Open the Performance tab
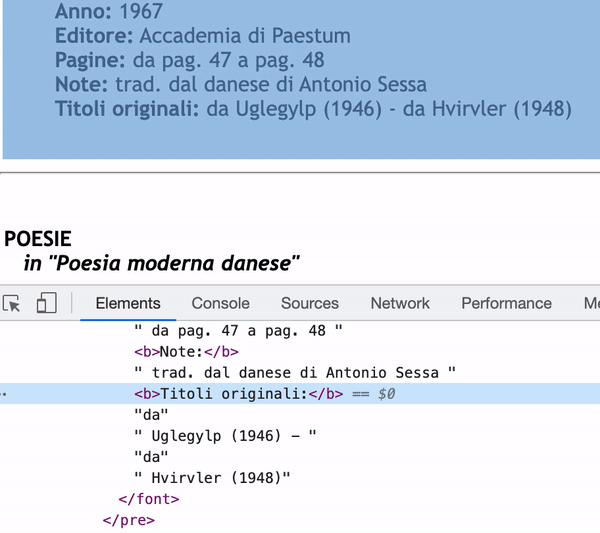600x533 pixels. click(x=506, y=303)
